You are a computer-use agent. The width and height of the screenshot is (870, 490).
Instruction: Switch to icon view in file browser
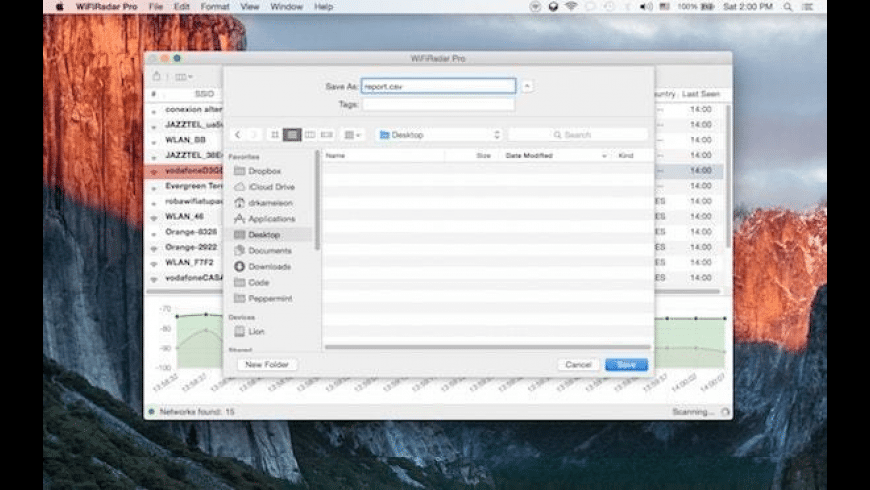click(x=275, y=134)
